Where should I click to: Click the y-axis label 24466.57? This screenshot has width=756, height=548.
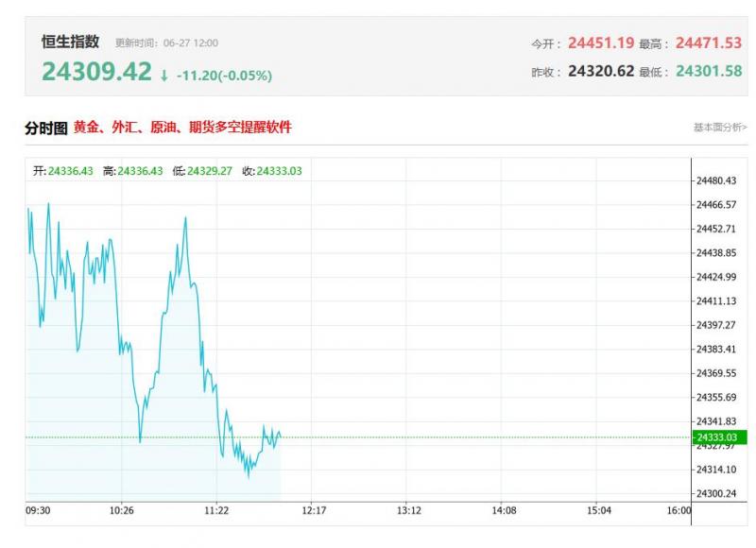pyautogui.click(x=716, y=205)
